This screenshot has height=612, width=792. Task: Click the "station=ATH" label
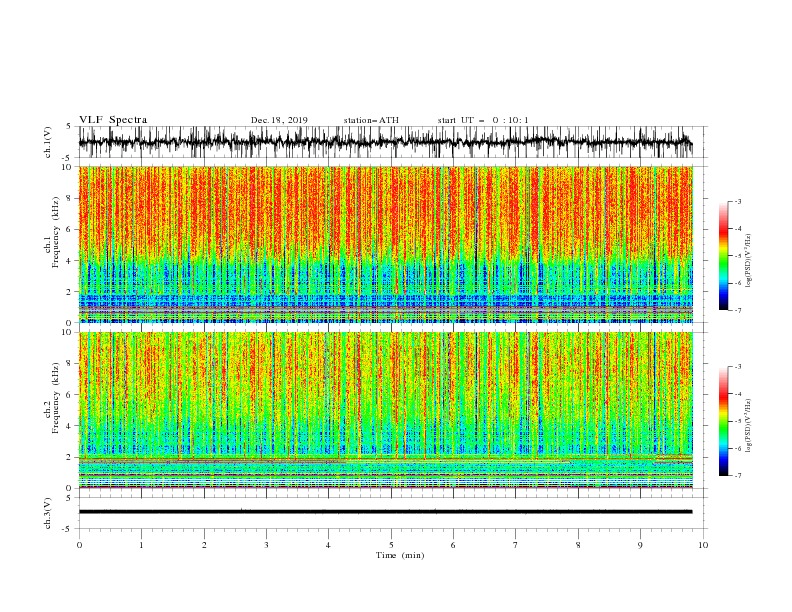371,120
